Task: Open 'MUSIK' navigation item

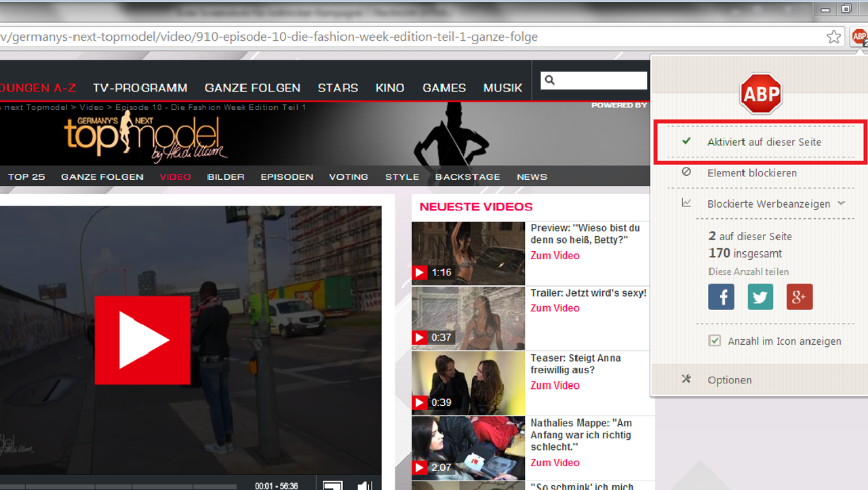Action: pyautogui.click(x=502, y=88)
